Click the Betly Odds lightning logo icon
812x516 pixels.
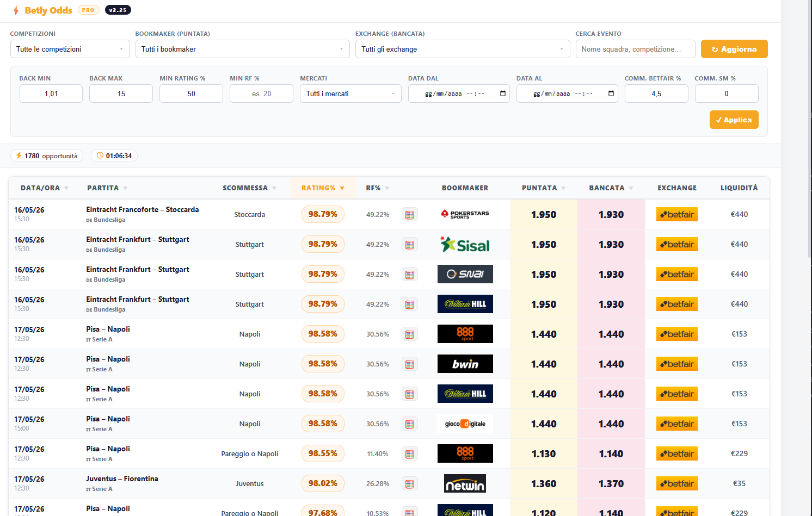[16, 10]
